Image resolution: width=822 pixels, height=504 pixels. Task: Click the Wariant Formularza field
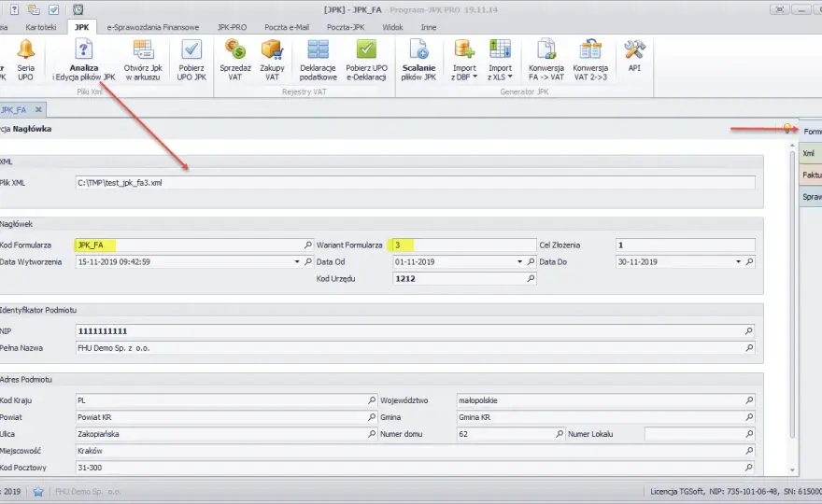click(464, 245)
